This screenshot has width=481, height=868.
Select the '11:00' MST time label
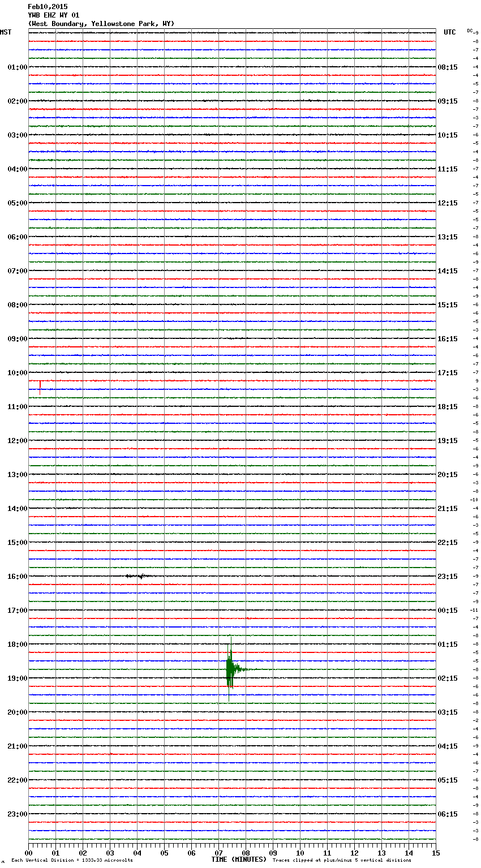pyautogui.click(x=18, y=407)
